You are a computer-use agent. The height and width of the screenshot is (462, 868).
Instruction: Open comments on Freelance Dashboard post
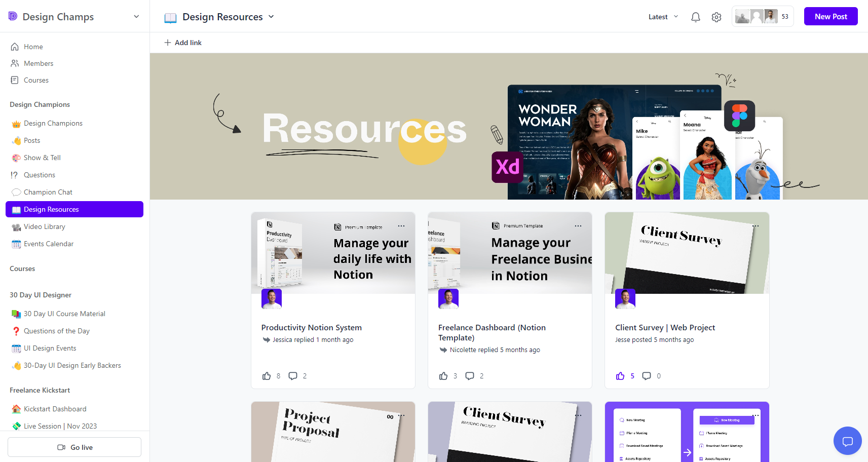coord(470,376)
